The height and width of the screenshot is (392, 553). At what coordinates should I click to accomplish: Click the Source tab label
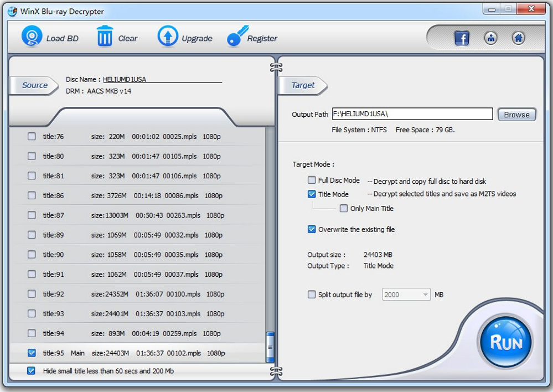34,85
